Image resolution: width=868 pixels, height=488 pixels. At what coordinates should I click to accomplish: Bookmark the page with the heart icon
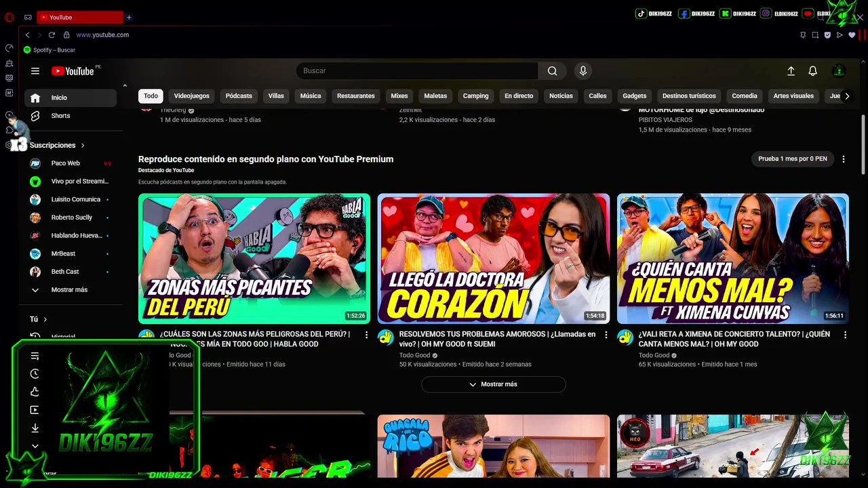[x=852, y=35]
